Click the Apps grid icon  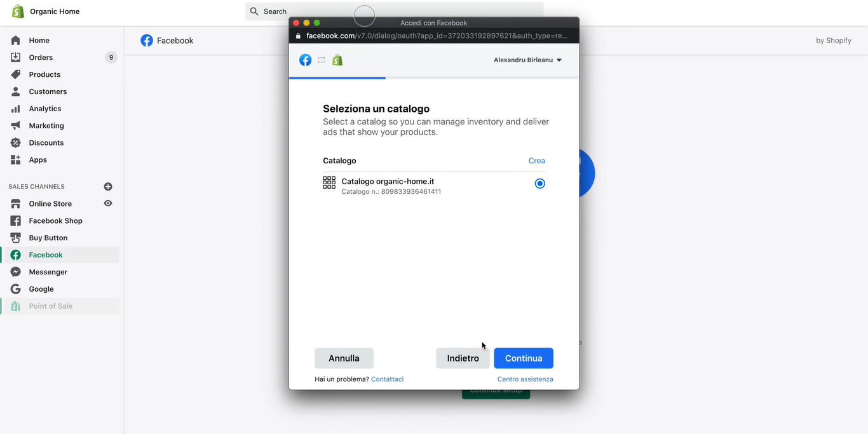(16, 160)
